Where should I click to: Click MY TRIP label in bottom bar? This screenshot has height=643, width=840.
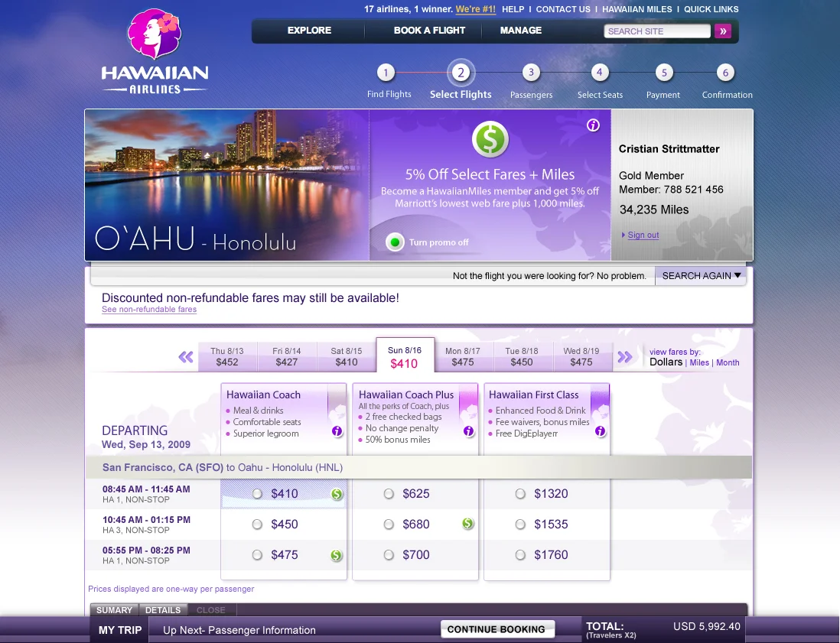coord(120,630)
